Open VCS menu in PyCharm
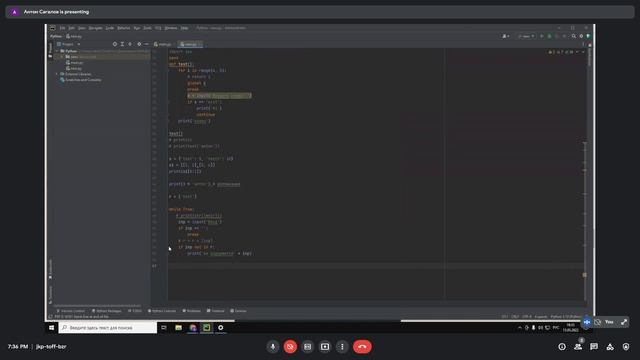Image resolution: width=640 pixels, height=360 pixels. (158, 28)
